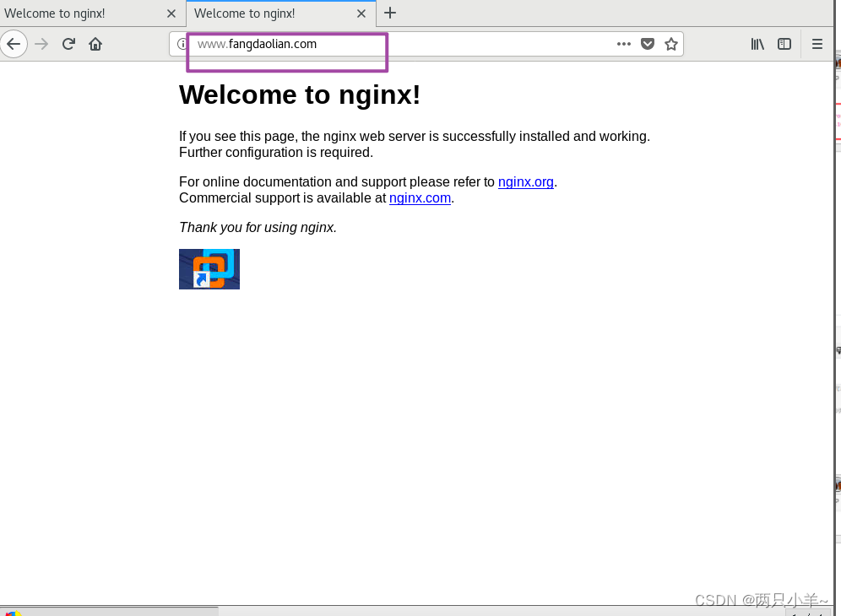Viewport: 841px width, 616px height.
Task: Go back with the browser back arrow
Action: tap(14, 44)
